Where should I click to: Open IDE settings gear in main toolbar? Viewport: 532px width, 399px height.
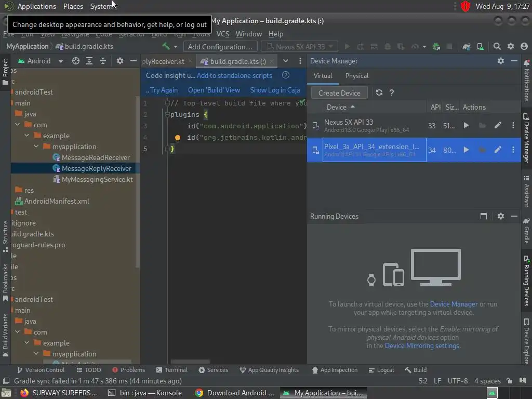pos(511,46)
